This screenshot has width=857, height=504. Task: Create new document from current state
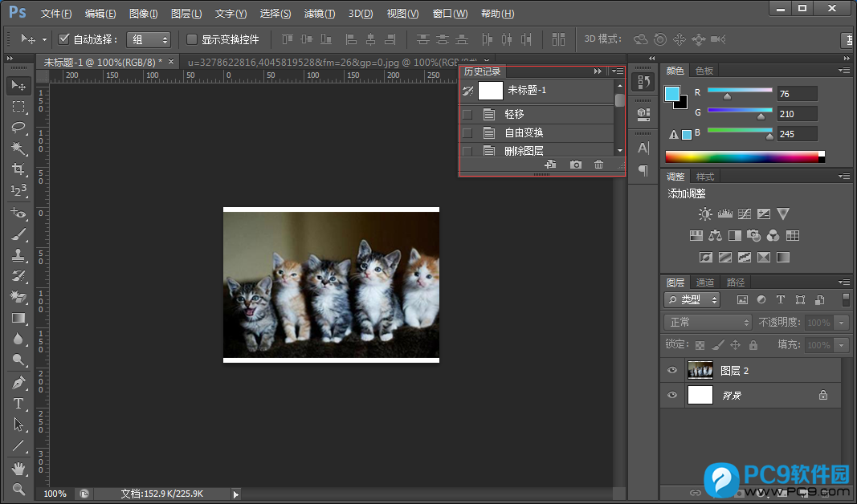click(x=550, y=165)
